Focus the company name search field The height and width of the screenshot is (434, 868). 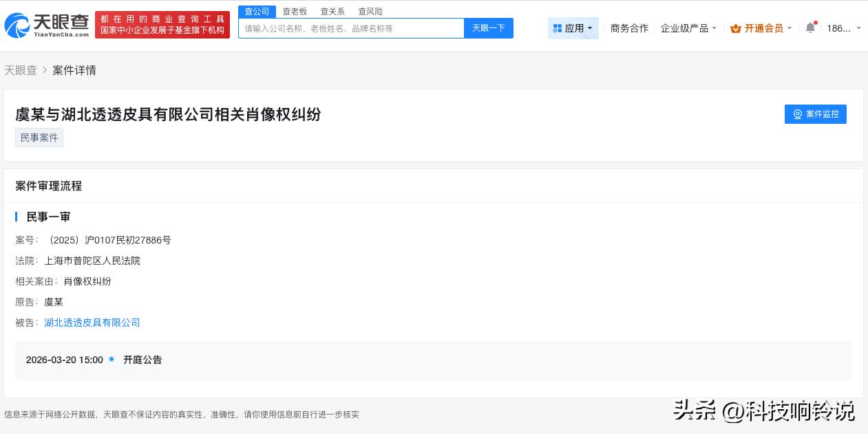351,28
